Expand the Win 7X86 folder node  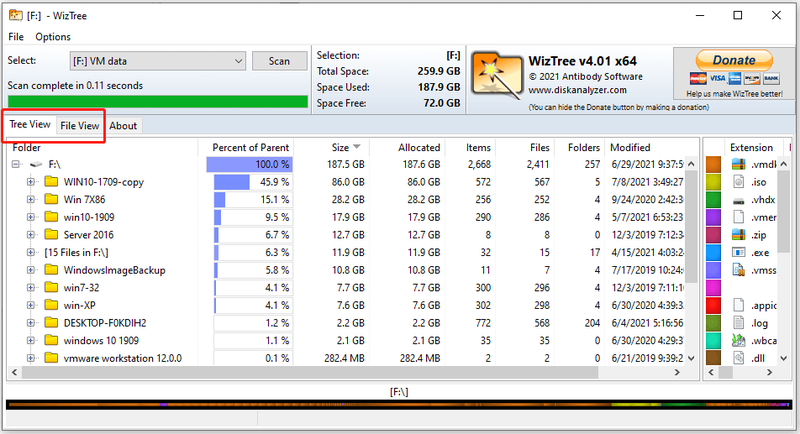[x=31, y=199]
